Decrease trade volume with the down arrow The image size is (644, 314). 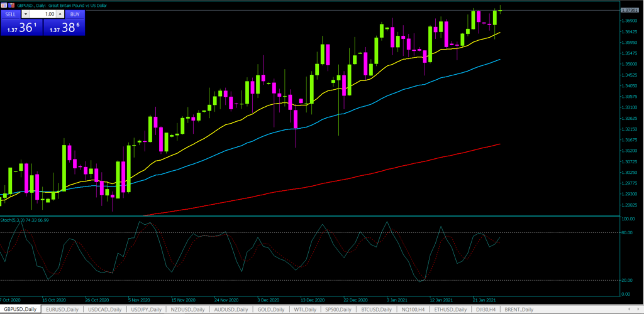coord(26,14)
